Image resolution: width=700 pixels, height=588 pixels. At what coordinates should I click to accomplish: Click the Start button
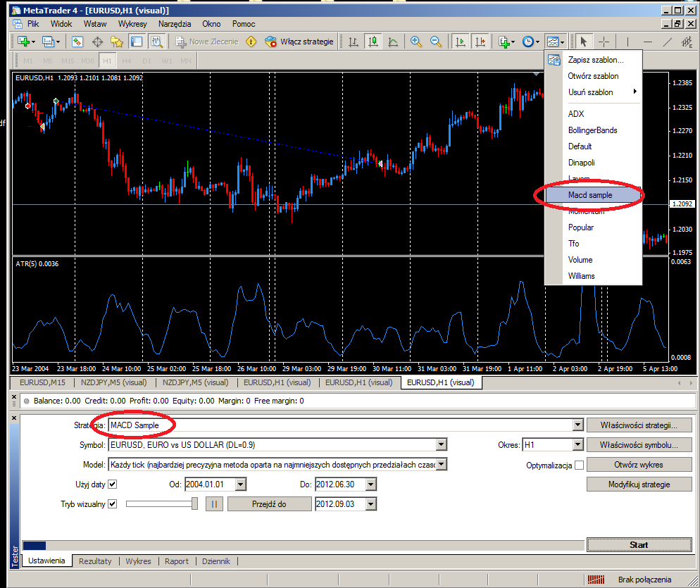[639, 545]
